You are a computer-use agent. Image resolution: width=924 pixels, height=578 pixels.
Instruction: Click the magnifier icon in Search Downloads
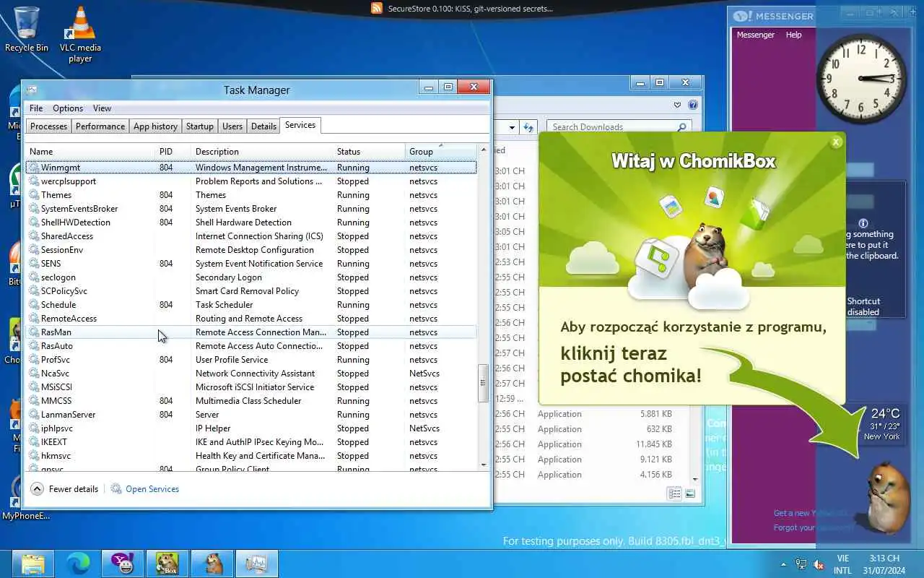[681, 127]
